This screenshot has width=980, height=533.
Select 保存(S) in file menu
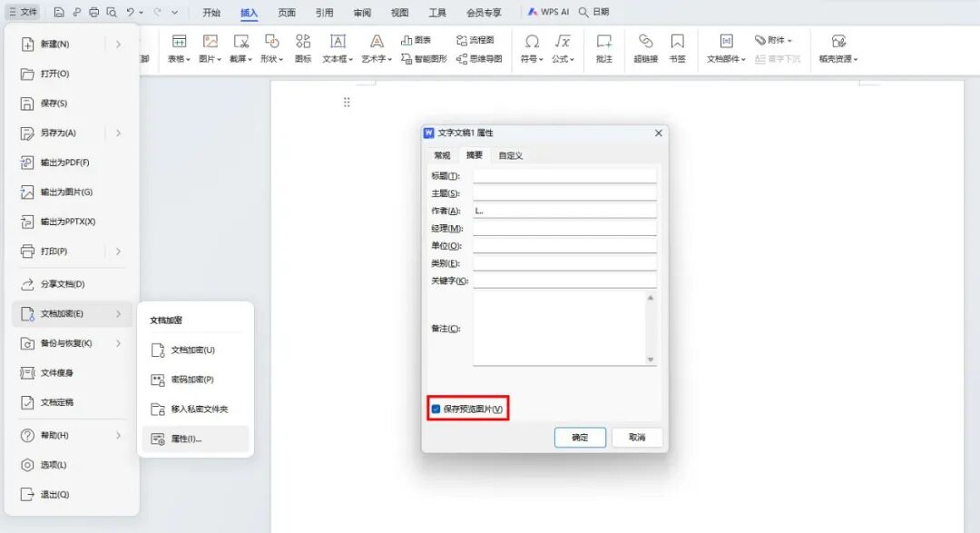tap(72, 104)
